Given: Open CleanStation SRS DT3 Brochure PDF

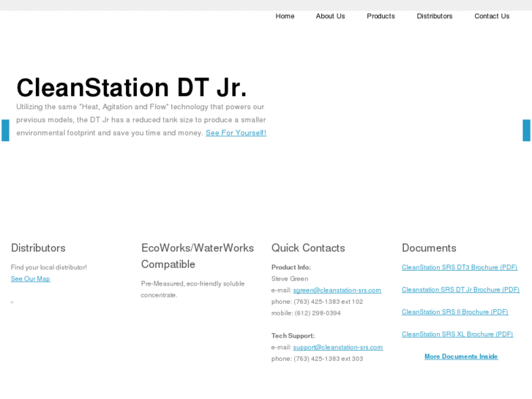Looking at the screenshot, I should (x=460, y=267).
